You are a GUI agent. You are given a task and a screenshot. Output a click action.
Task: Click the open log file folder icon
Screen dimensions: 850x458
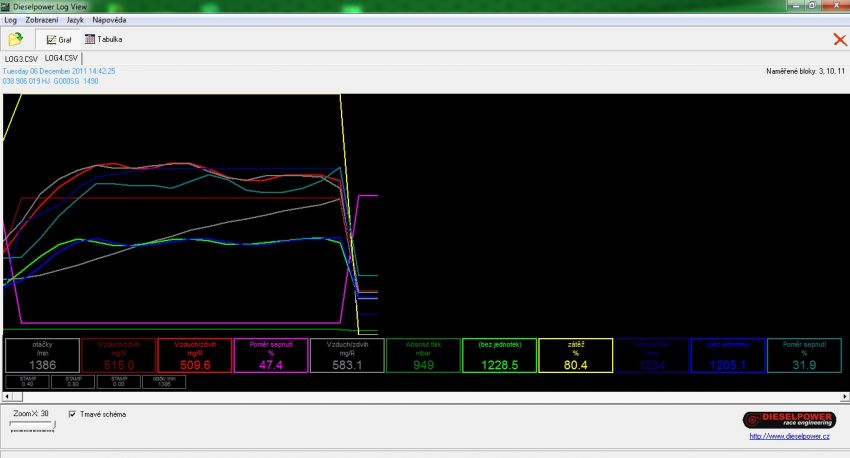(15, 39)
